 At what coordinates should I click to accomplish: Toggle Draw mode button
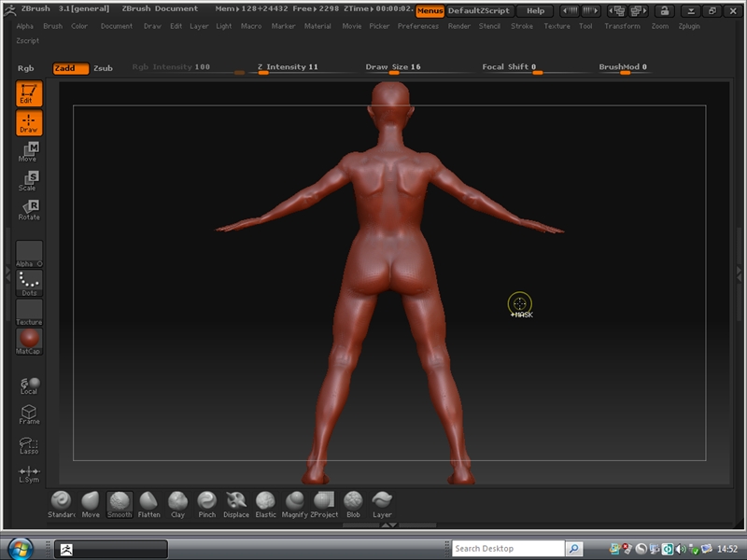coord(29,123)
